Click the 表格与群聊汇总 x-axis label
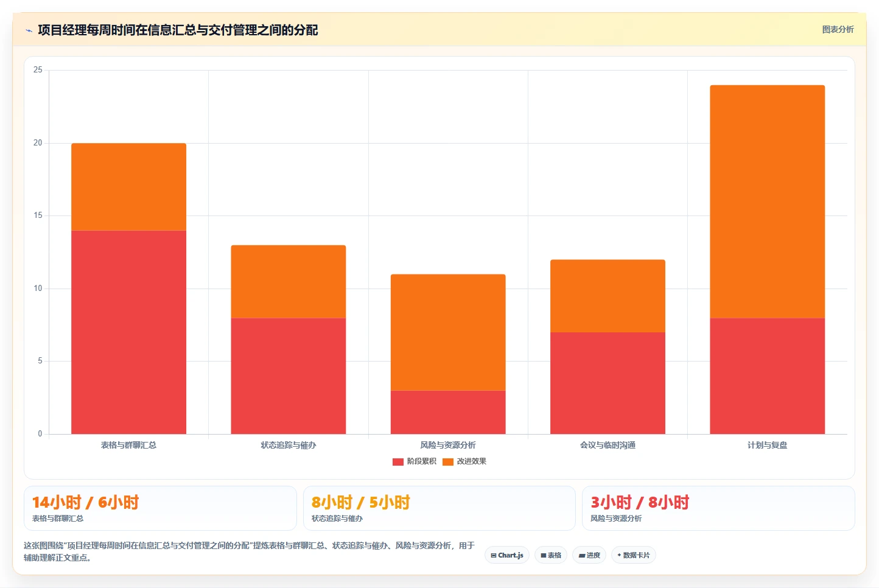879x588 pixels. pos(128,445)
